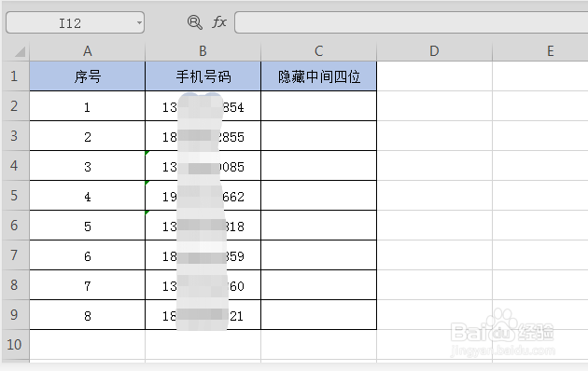Select row 9 header
This screenshot has width=588, height=371.
(15, 315)
